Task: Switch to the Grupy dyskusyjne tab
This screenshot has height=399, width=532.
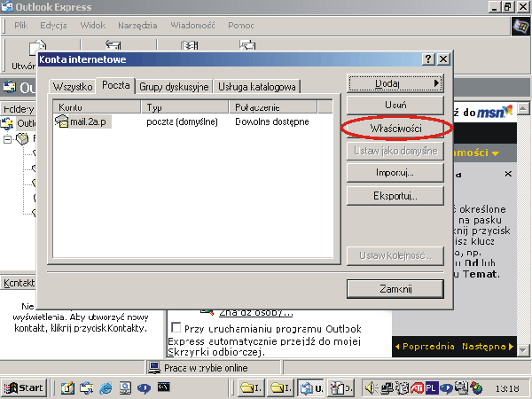Action: point(174,87)
